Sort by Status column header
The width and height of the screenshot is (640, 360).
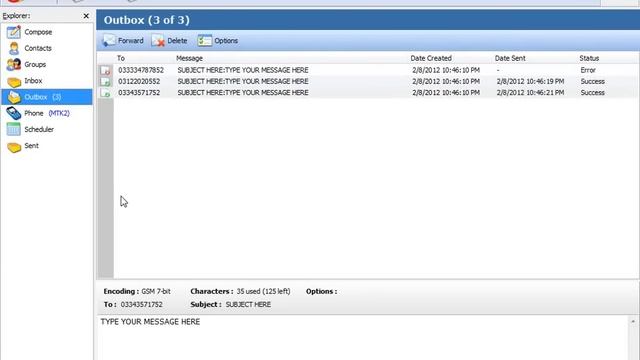click(589, 58)
